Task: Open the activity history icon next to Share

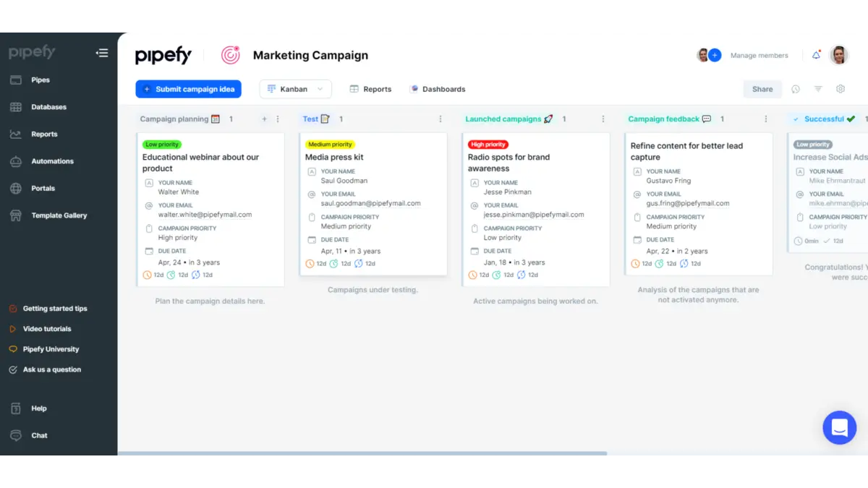Action: coord(796,89)
